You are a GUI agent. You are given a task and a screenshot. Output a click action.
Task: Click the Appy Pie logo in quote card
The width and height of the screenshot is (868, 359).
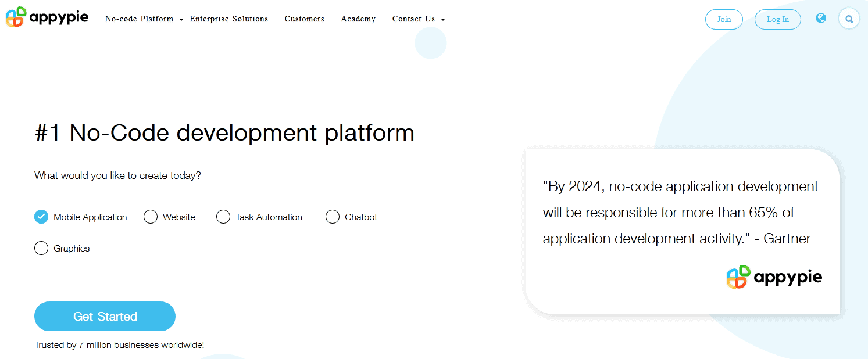pyautogui.click(x=774, y=277)
